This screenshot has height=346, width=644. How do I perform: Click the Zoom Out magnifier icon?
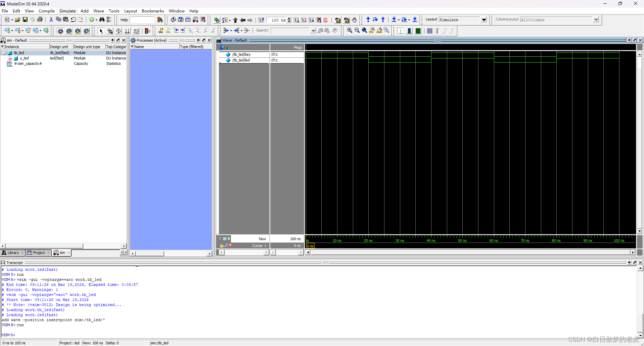[x=357, y=31]
